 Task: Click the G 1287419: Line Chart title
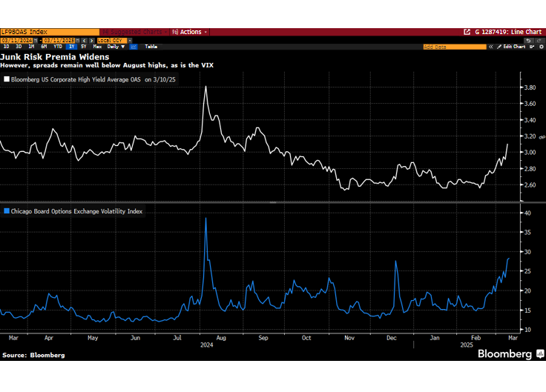(x=508, y=32)
